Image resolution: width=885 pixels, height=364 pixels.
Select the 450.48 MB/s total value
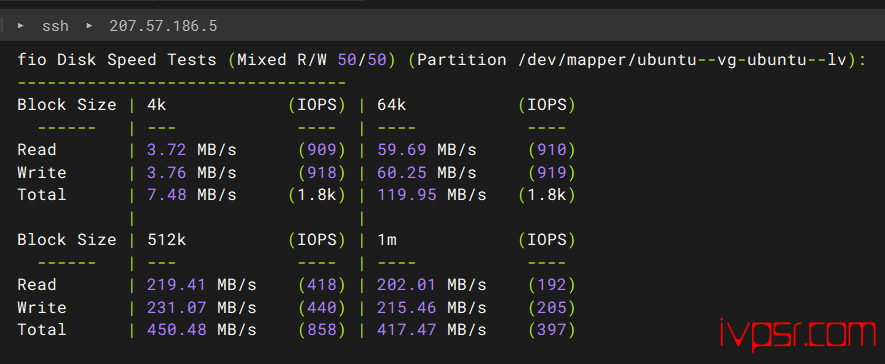tap(201, 330)
